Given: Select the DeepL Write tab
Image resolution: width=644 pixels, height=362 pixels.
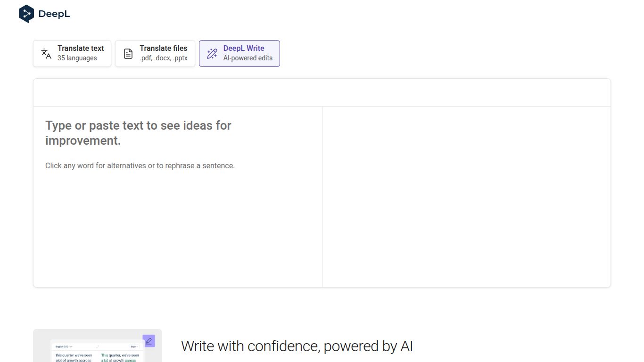Looking at the screenshot, I should click(239, 53).
